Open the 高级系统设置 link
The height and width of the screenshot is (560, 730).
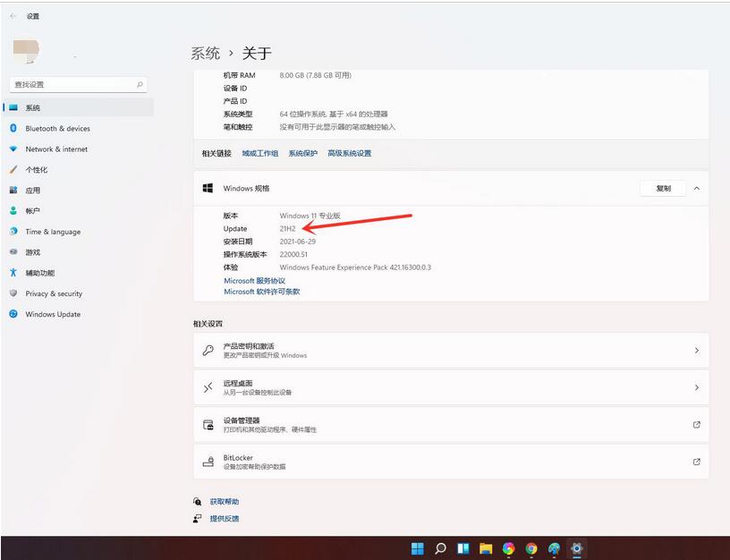pyautogui.click(x=349, y=153)
